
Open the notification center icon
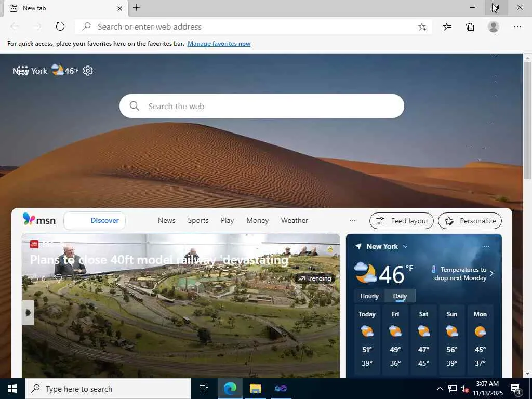(x=516, y=389)
